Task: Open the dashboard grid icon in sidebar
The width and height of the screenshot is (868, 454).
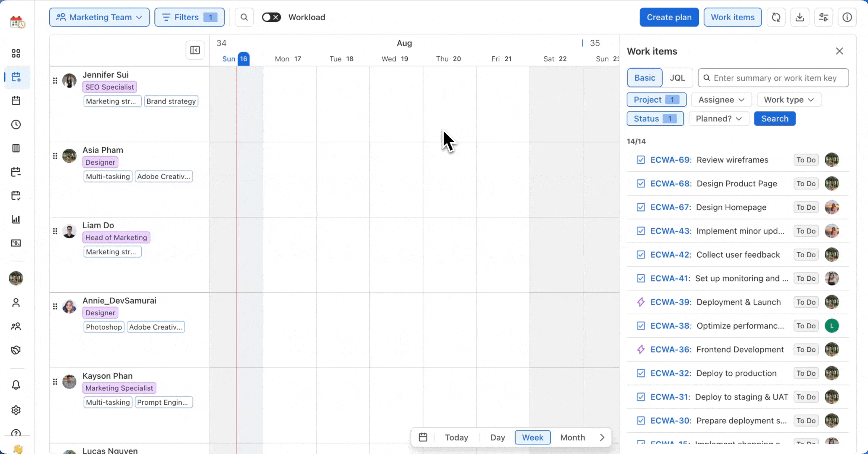Action: [16, 53]
